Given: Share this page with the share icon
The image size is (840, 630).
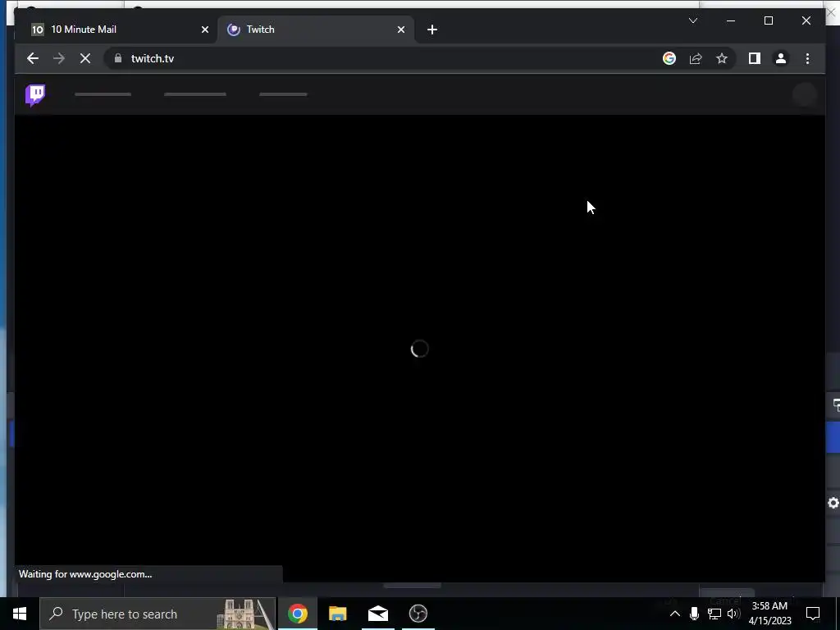Looking at the screenshot, I should (x=696, y=58).
